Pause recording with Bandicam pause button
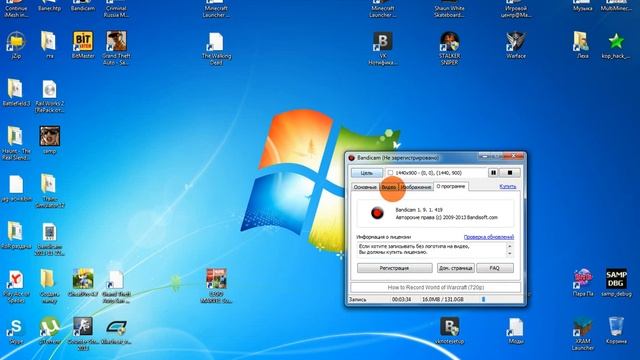Viewport: 640px width, 360px height. click(493, 173)
